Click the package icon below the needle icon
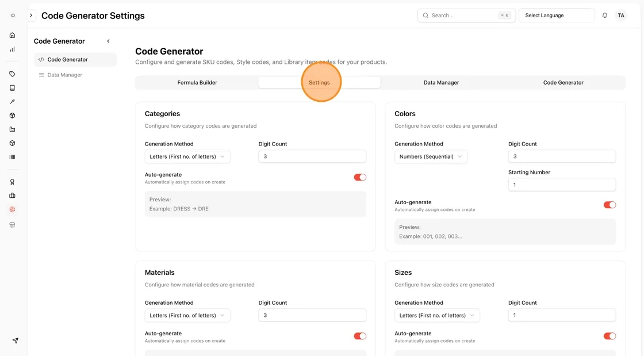 (12, 116)
